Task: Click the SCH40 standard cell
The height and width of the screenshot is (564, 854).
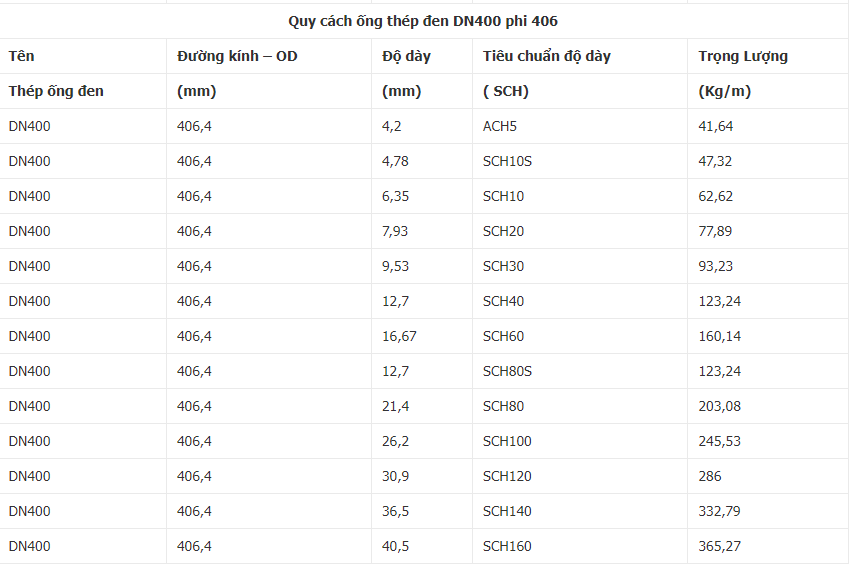Action: (503, 301)
